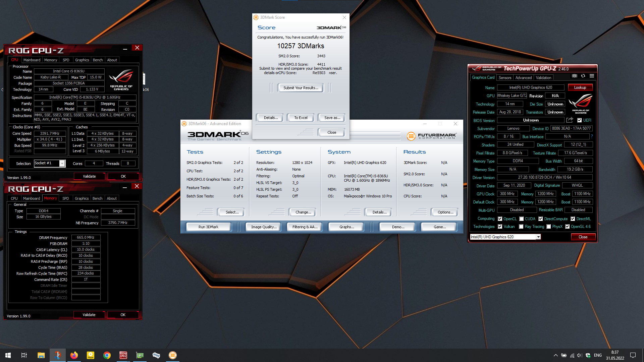The height and width of the screenshot is (362, 644).
Task: Click To Excel button
Action: click(301, 118)
